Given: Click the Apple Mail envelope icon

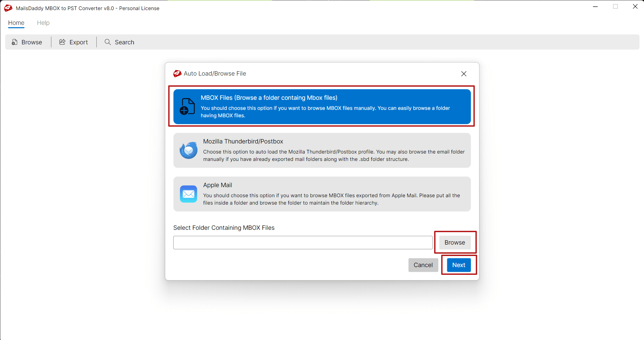Looking at the screenshot, I should tap(188, 194).
